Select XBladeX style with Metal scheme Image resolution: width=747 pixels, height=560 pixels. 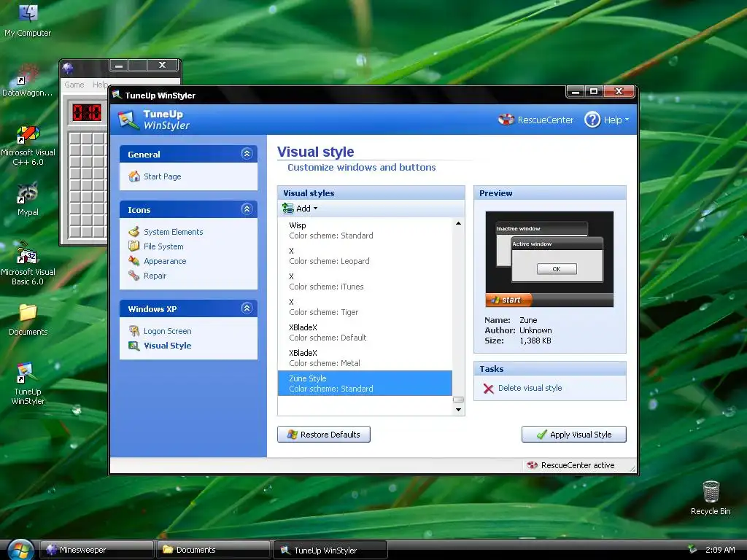click(x=365, y=358)
